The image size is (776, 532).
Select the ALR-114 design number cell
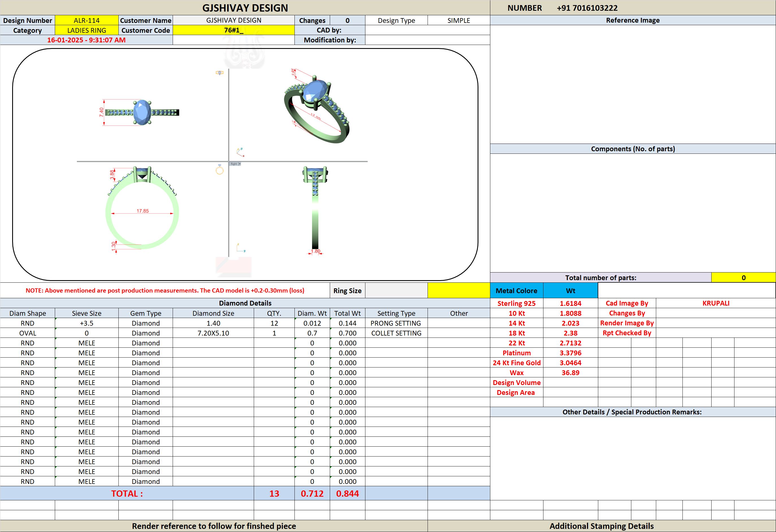click(87, 20)
